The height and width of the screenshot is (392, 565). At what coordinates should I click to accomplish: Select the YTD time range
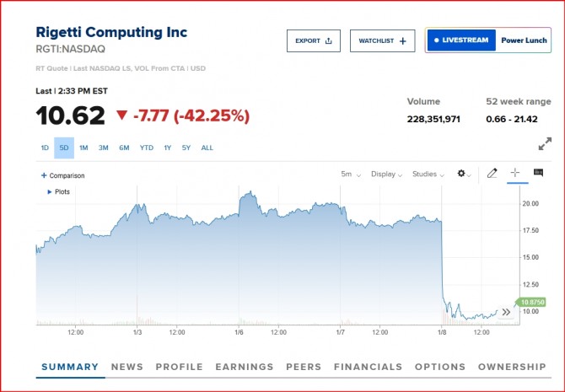[147, 148]
